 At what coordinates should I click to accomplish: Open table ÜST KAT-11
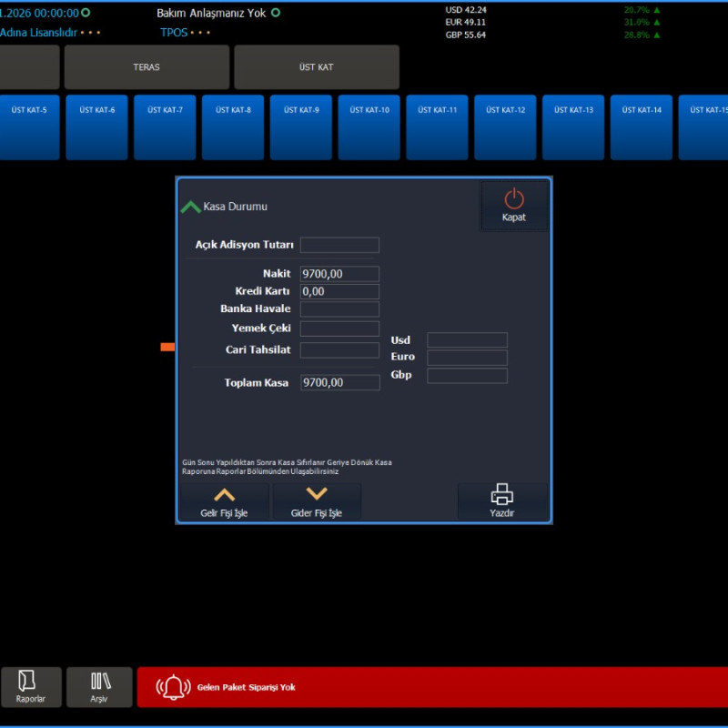(x=437, y=126)
